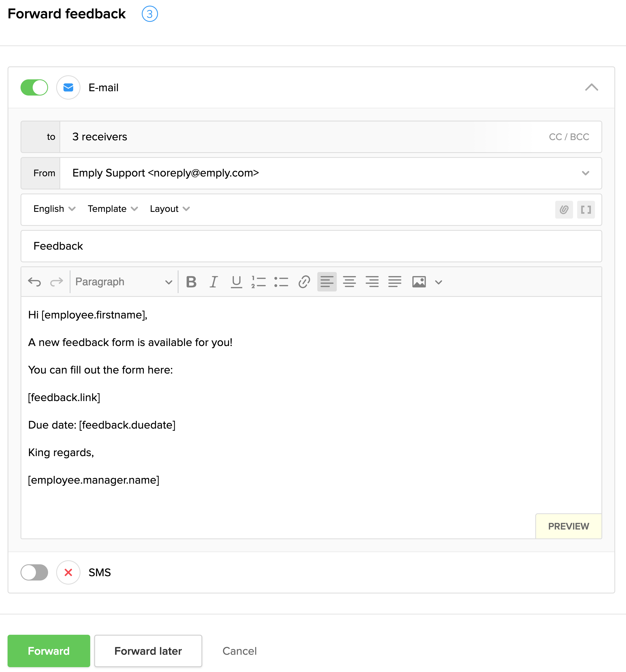Image resolution: width=626 pixels, height=672 pixels.
Task: Click the attachment paperclip icon
Action: tap(564, 210)
